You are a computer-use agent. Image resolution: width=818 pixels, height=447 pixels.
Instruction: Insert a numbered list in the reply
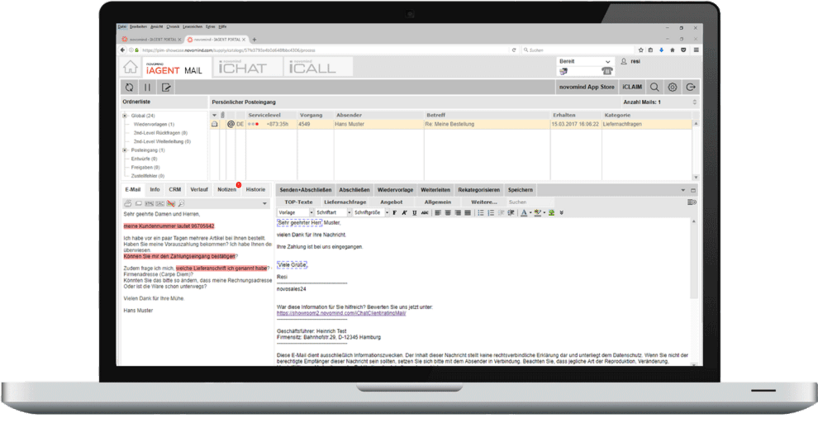[x=491, y=213]
